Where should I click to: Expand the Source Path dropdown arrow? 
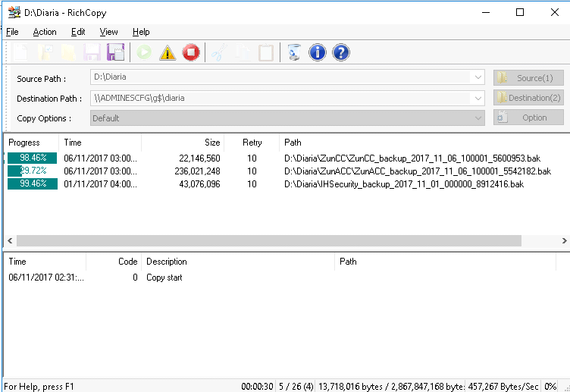[478, 77]
